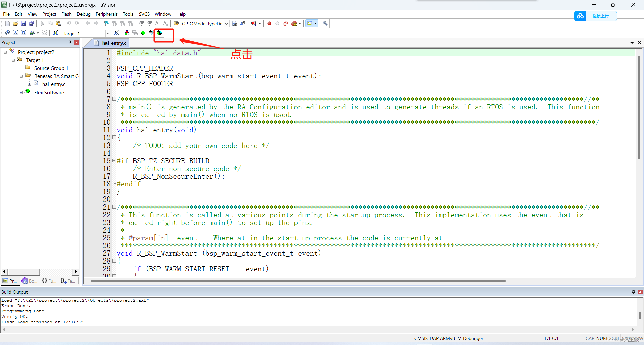Paste from the clipboard
The height and width of the screenshot is (345, 644).
coord(58,23)
